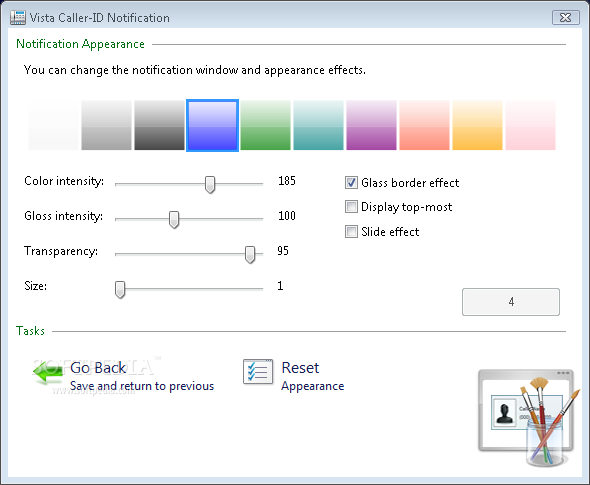This screenshot has height=485, width=590.
Task: Close the Vista Caller-ID Notification window
Action: [x=566, y=18]
